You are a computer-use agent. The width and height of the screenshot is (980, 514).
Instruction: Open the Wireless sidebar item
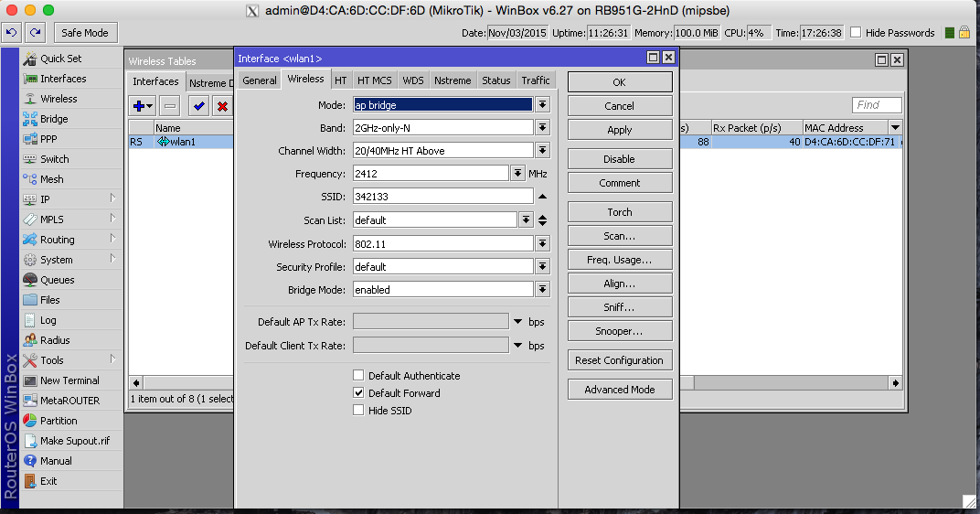pyautogui.click(x=71, y=99)
